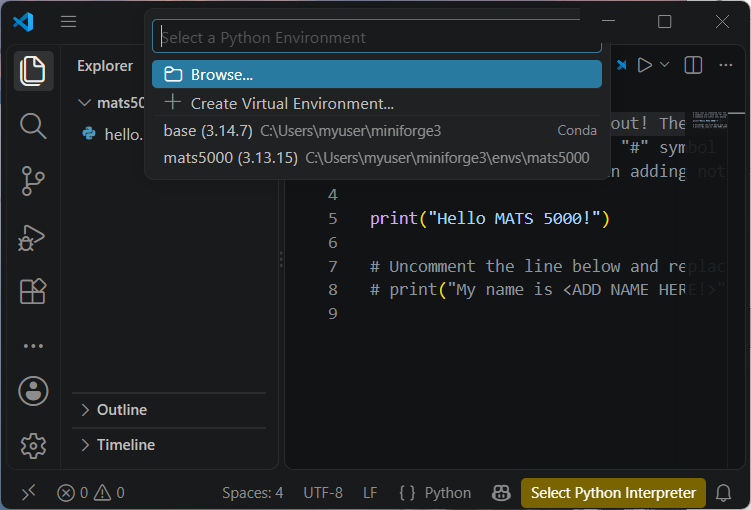Change Spaces: 4 indentation setting
Screen dimensions: 751x510
(x=252, y=492)
